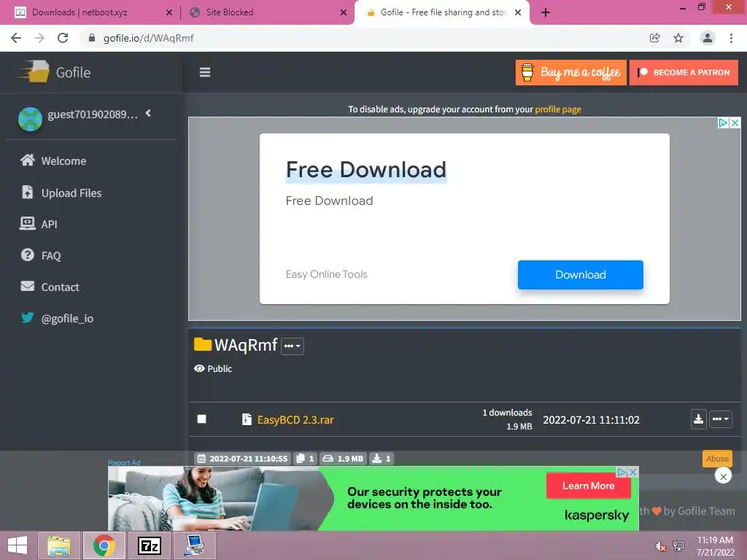Close the Gofile browser tab
Screen dimensions: 747x560
click(518, 12)
